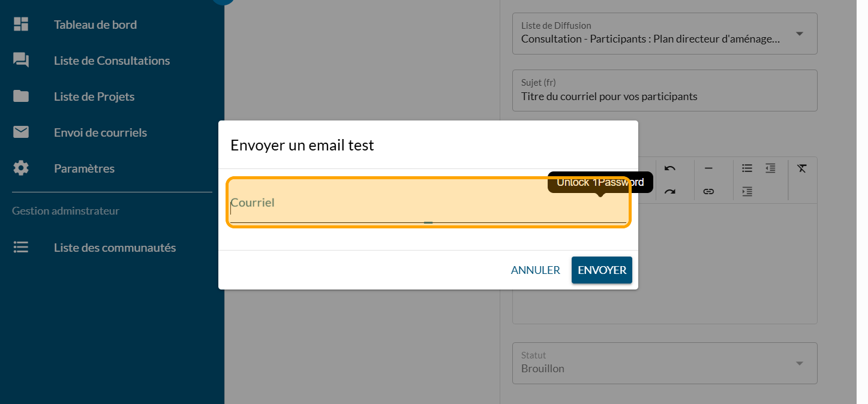Insert a horizontal rule in the editor

[708, 168]
